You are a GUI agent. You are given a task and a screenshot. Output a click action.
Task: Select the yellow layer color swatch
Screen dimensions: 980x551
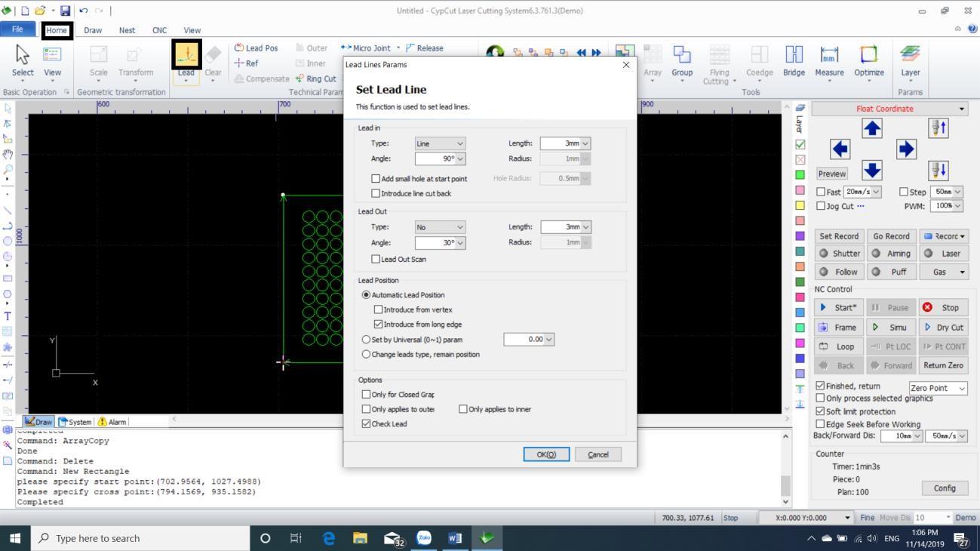point(800,205)
